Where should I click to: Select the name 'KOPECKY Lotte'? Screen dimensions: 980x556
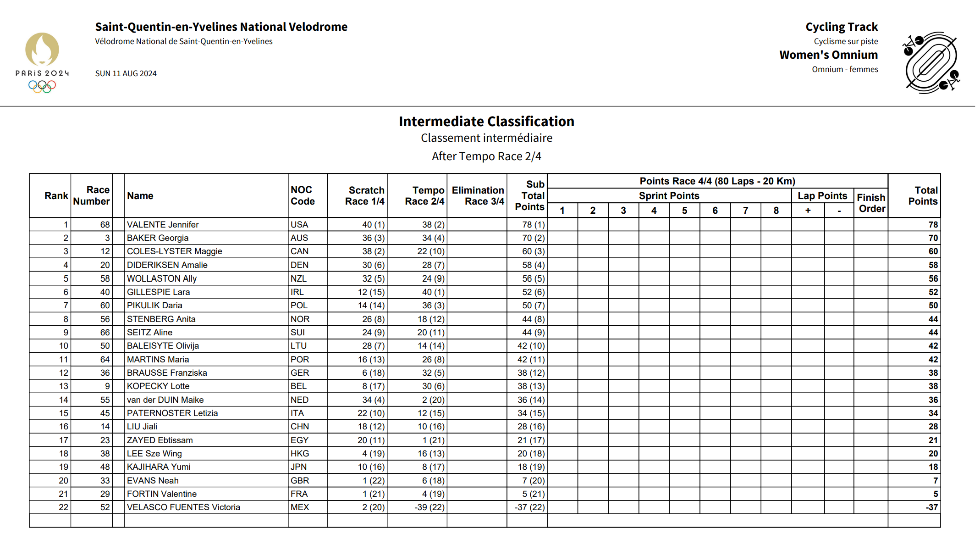tap(158, 386)
